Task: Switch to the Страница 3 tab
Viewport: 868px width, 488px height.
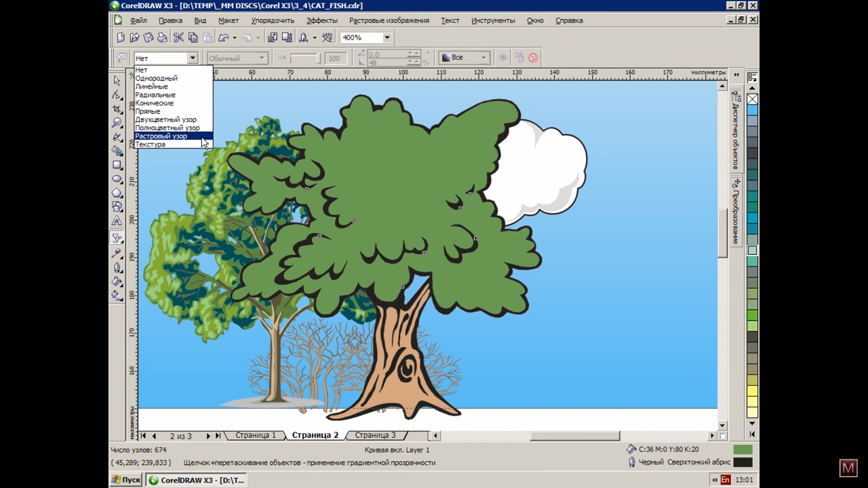Action: (x=375, y=435)
